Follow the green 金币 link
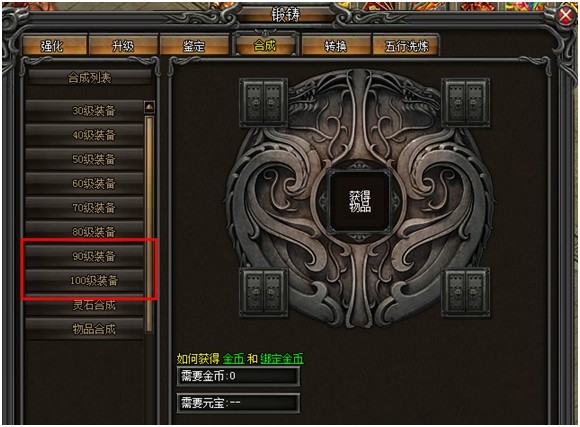The width and height of the screenshot is (580, 427). pos(233,359)
